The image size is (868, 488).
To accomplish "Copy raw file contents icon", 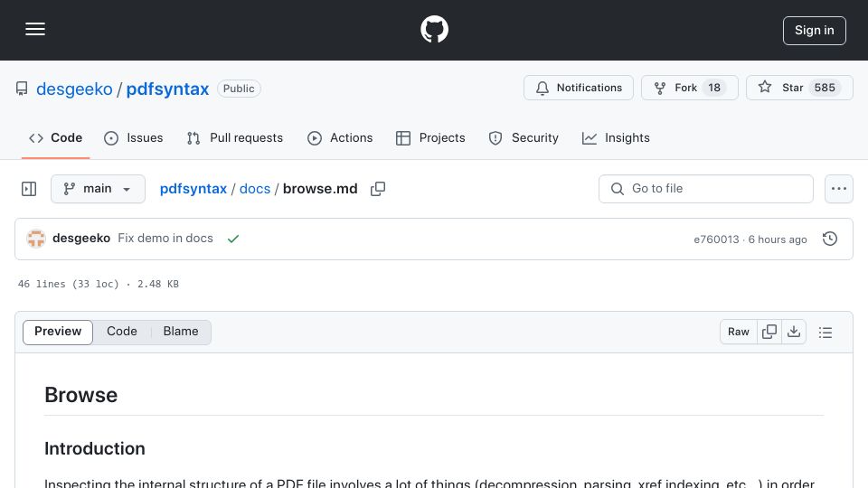I will [769, 332].
